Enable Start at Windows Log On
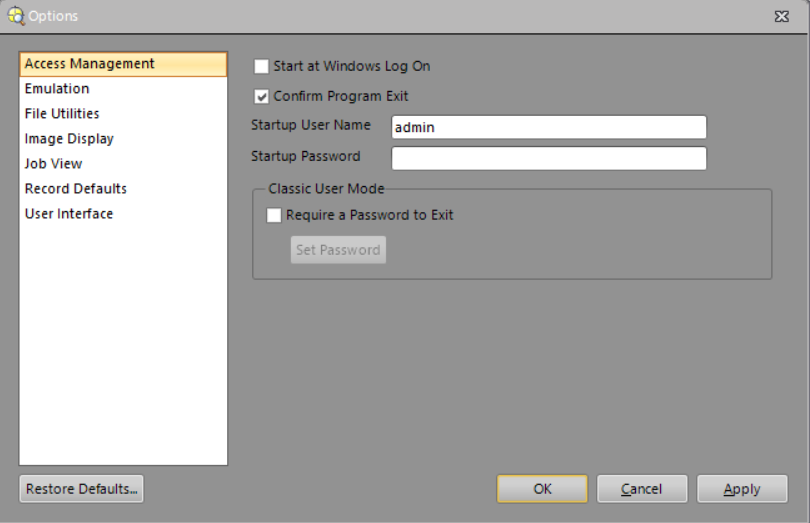Image resolution: width=810 pixels, height=523 pixels. [261, 66]
